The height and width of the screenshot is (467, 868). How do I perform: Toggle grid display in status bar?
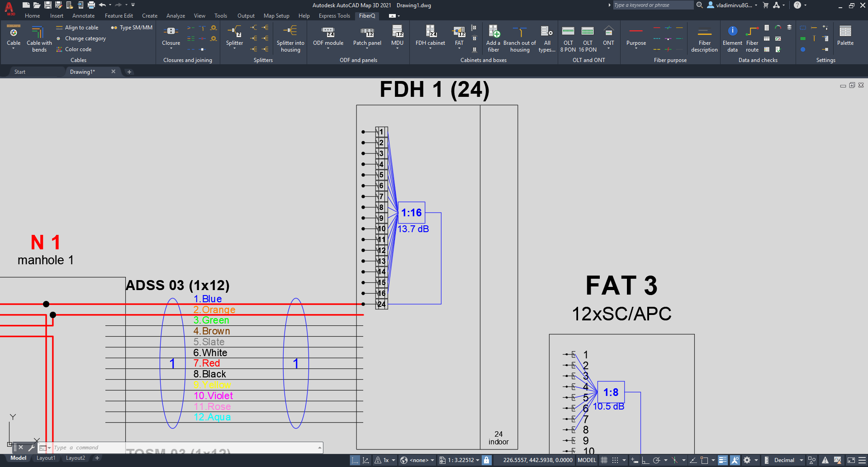point(604,460)
